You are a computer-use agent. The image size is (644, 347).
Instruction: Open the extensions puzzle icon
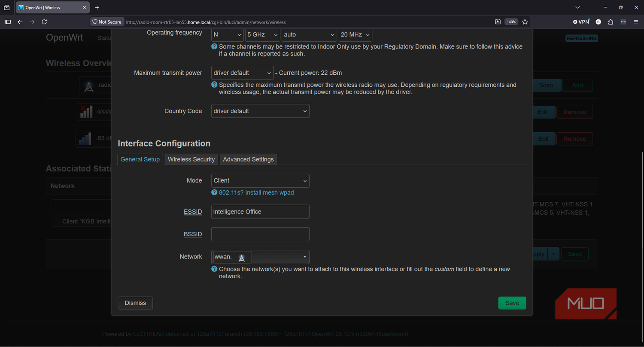[611, 22]
